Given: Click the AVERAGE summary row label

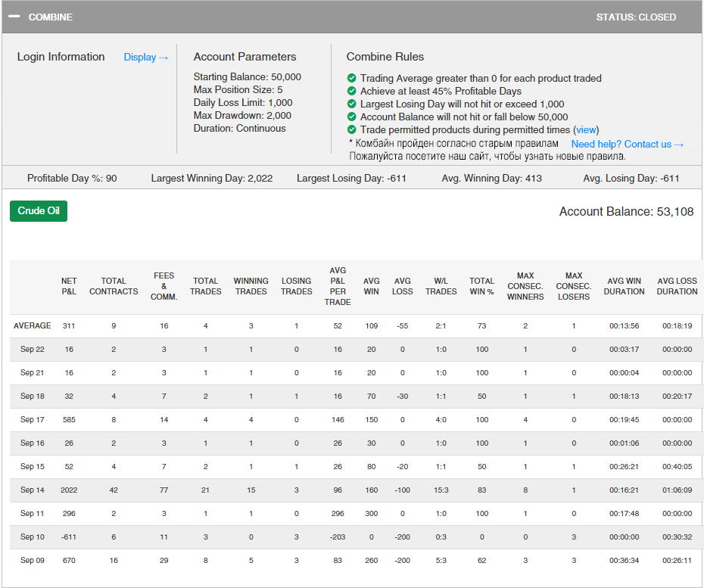Looking at the screenshot, I should click(32, 325).
